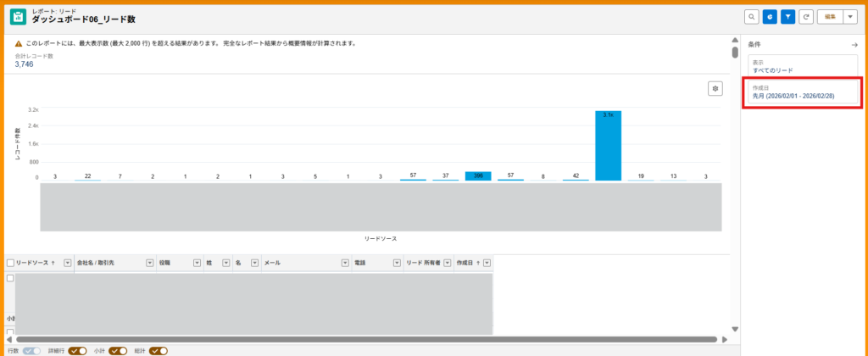
Task: Open メール column dropdown menu
Action: tap(345, 264)
